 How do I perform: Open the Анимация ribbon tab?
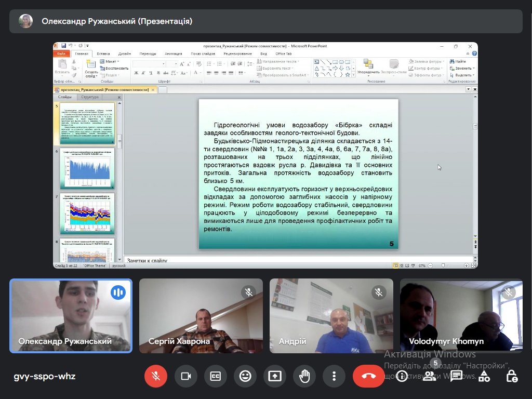[173, 54]
